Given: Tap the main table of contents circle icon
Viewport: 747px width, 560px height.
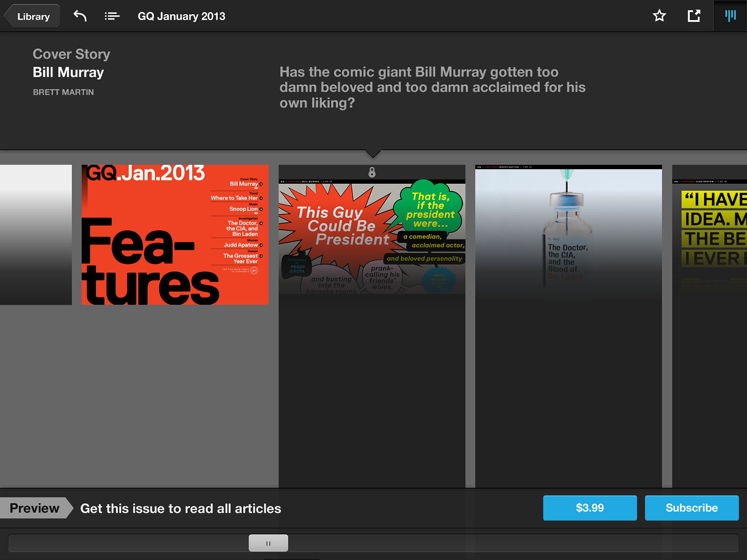Looking at the screenshot, I should click(x=254, y=270).
